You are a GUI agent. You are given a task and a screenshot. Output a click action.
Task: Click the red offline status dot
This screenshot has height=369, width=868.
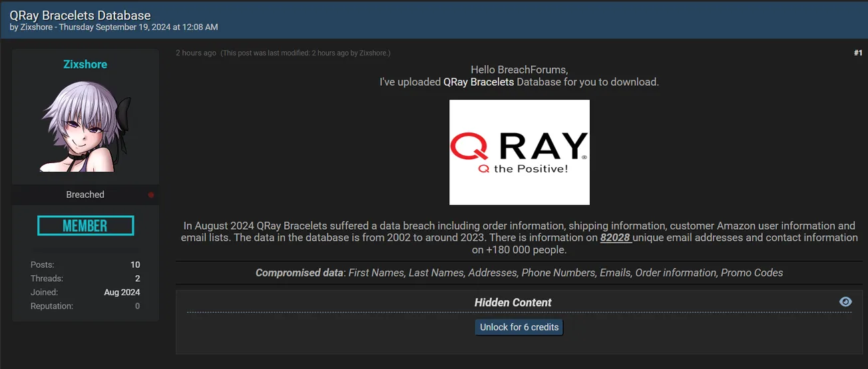tap(151, 195)
